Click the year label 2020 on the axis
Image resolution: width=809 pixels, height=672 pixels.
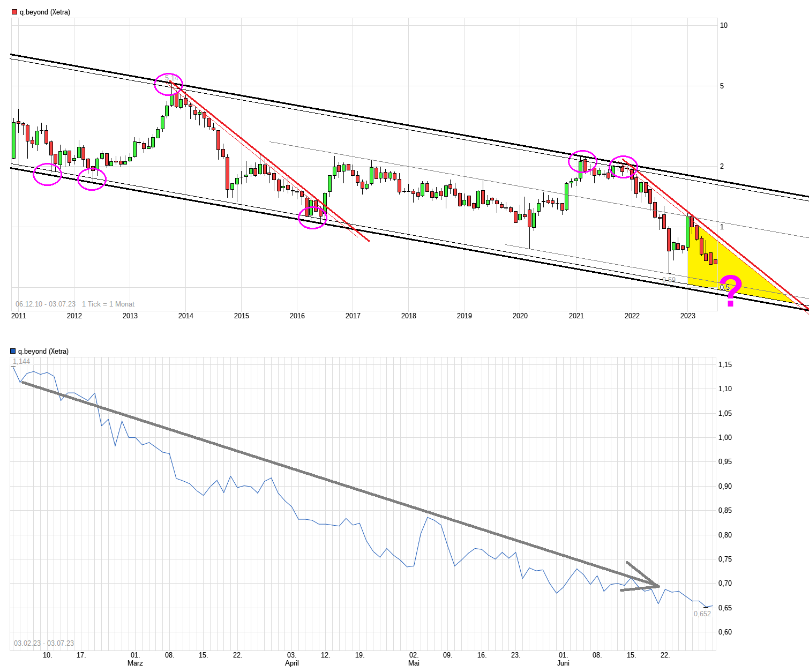pos(520,316)
